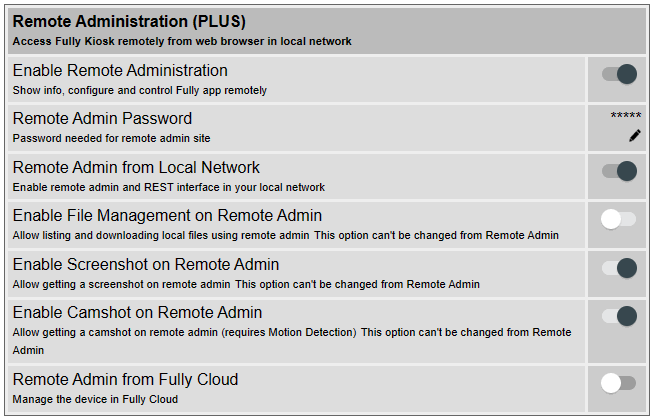Click the Enable Remote Administration label
This screenshot has width=654, height=420.
click(x=120, y=70)
